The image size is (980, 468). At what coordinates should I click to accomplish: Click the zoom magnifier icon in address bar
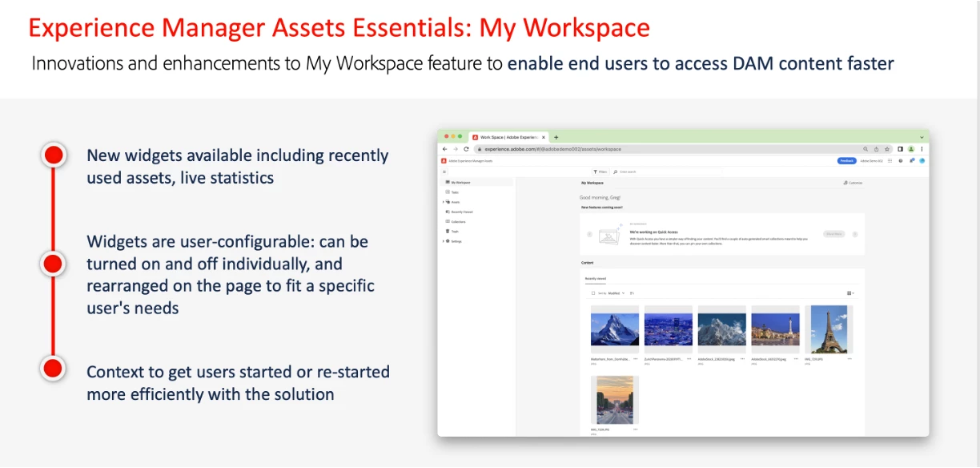(866, 149)
